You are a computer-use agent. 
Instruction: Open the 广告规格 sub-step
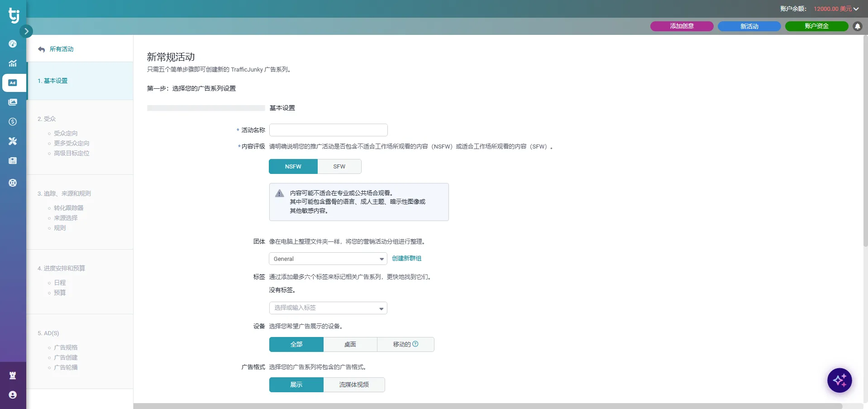point(66,347)
